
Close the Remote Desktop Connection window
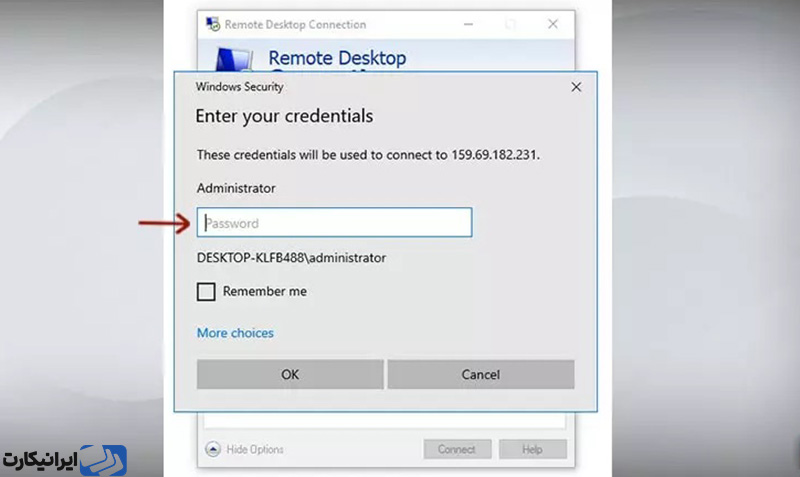click(x=553, y=24)
